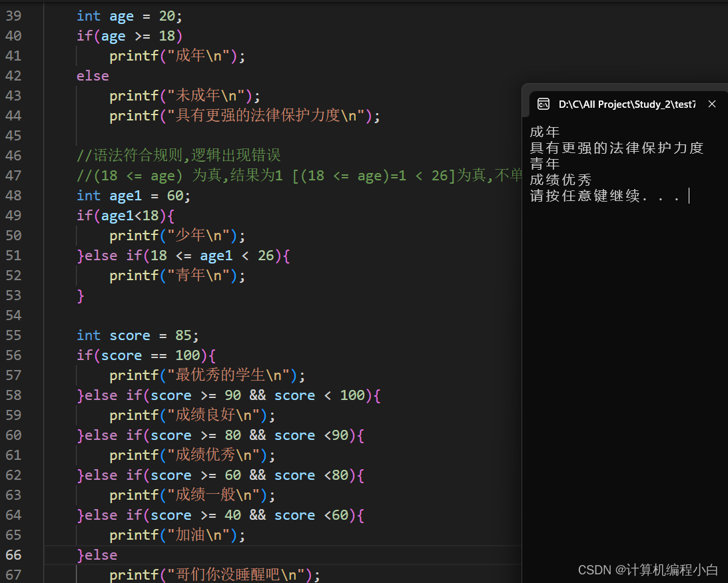Click the console window icon in the terminal tab
This screenshot has width=728, height=583.
544,104
